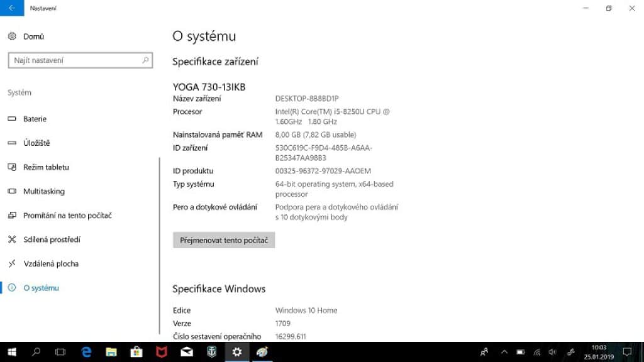The width and height of the screenshot is (644, 362).
Task: Click the Intel Core i5-8250U processor value
Action: point(332,116)
